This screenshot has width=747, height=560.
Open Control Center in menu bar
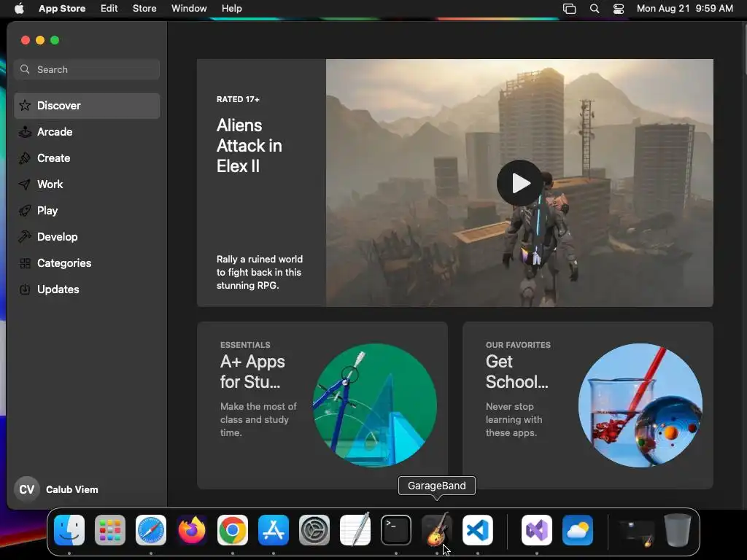(x=619, y=9)
